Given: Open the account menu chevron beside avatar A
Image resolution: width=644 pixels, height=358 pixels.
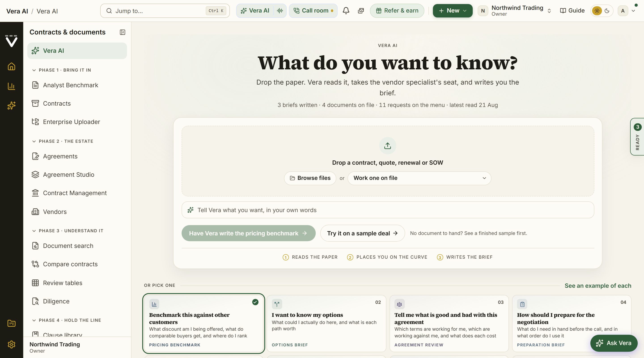Looking at the screenshot, I should [633, 11].
